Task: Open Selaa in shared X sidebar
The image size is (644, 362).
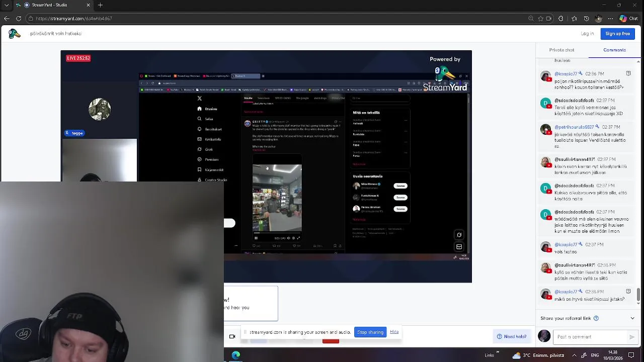Action: (206, 119)
